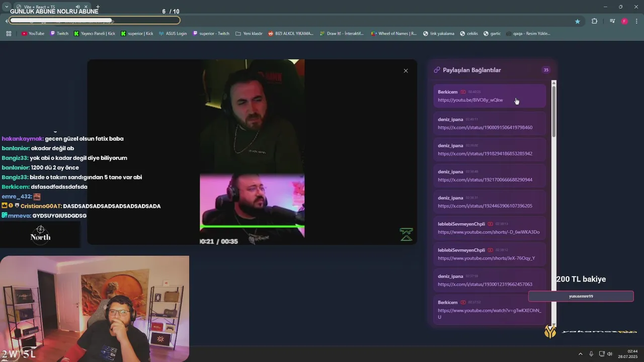
Task: Open a new browser tab
Action: 98,7
